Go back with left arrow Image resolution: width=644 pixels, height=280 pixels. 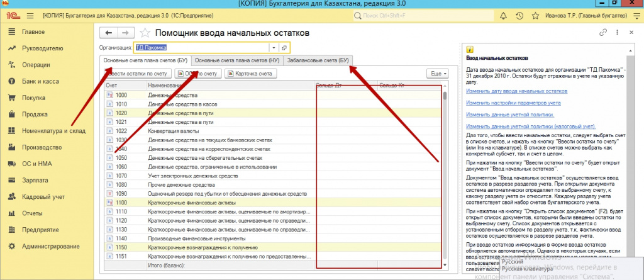coord(108,33)
